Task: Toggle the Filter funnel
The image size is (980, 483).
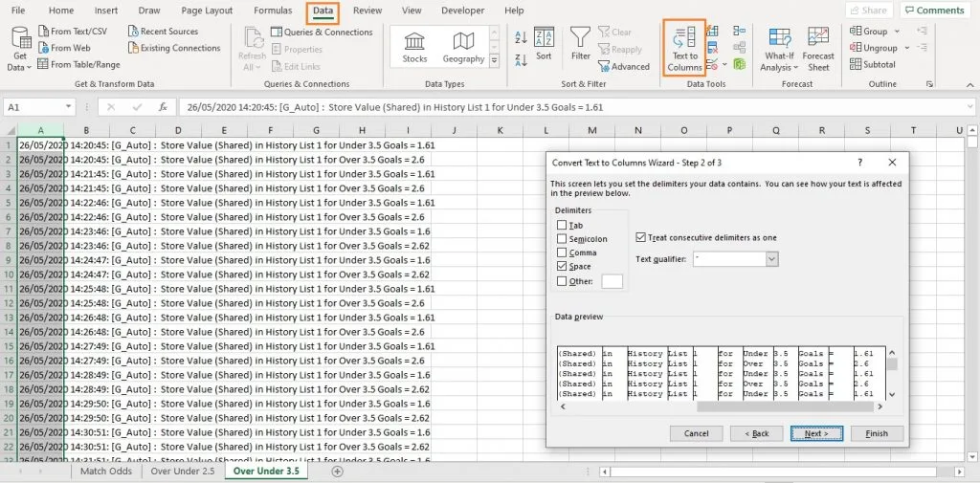Action: pyautogui.click(x=581, y=44)
